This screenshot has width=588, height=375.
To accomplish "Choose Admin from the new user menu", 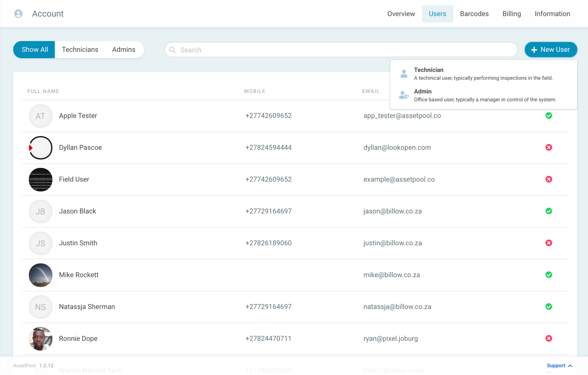I will 484,95.
